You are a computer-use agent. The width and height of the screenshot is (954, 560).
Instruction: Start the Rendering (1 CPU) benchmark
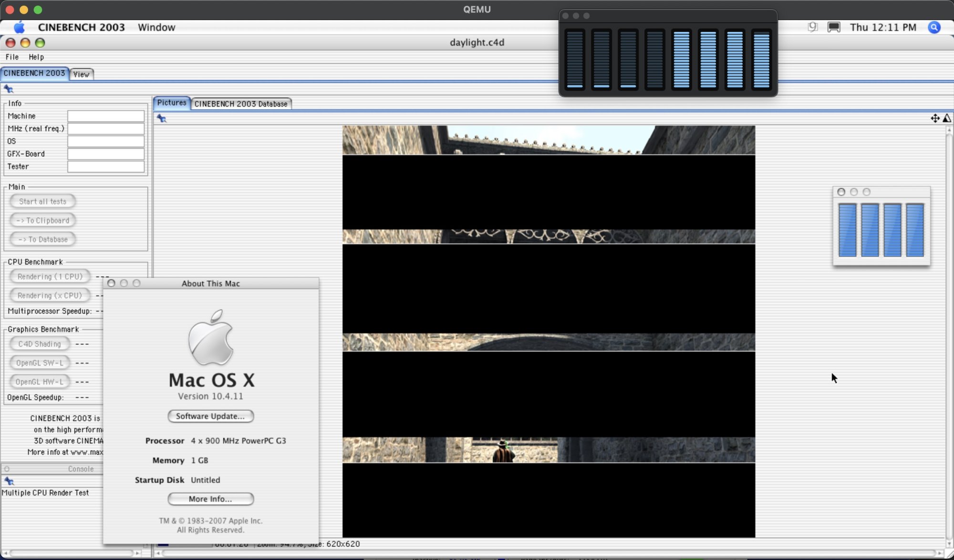pyautogui.click(x=50, y=276)
